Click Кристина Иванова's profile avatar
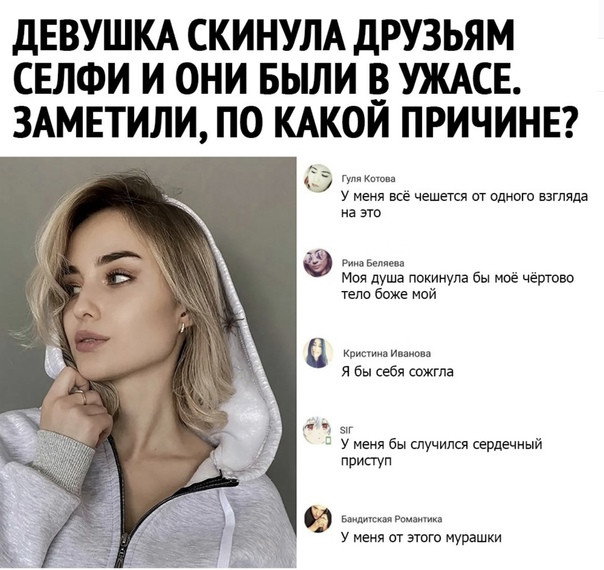Screen dimensions: 604x570 (318, 353)
